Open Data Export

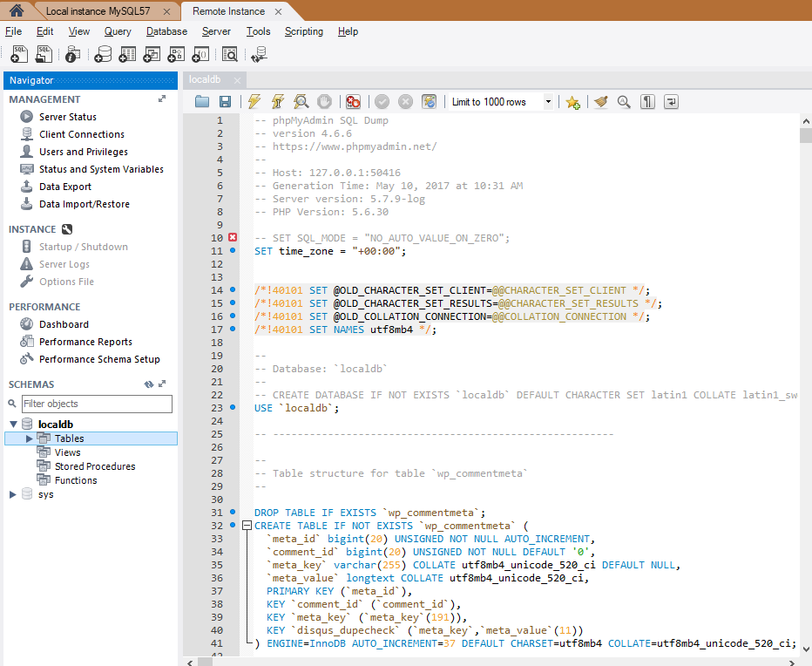65,187
